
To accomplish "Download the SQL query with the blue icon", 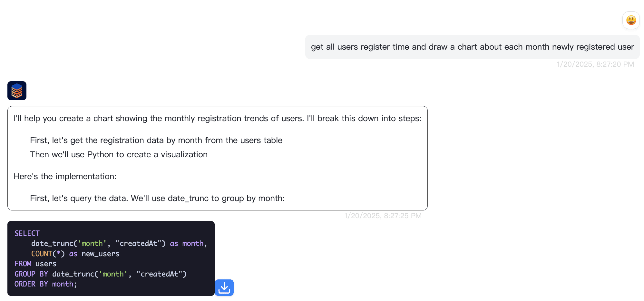I will pos(224,287).
